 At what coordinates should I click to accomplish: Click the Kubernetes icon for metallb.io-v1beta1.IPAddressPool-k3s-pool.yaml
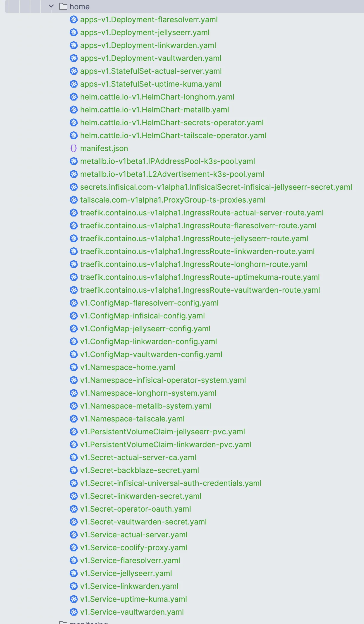tap(73, 161)
